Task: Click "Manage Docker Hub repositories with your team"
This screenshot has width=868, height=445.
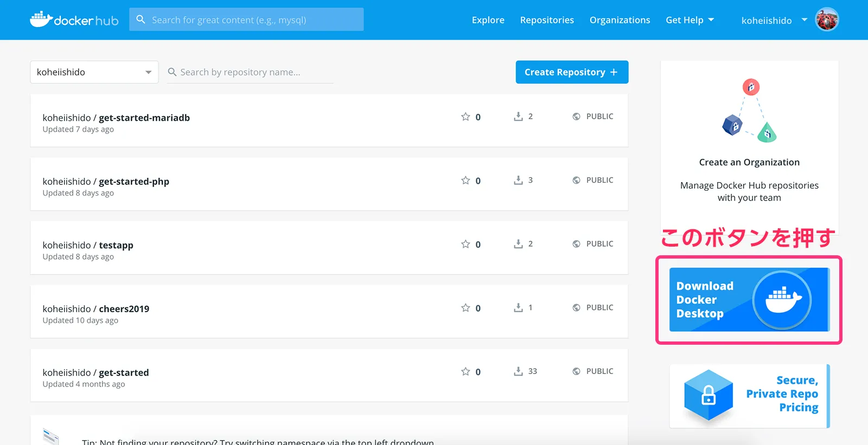Action: point(749,191)
